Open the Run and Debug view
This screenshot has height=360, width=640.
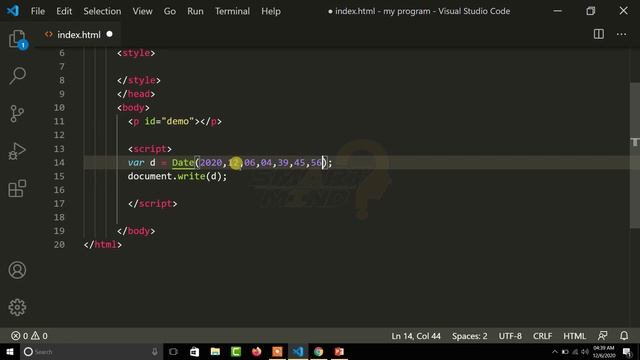click(17, 151)
